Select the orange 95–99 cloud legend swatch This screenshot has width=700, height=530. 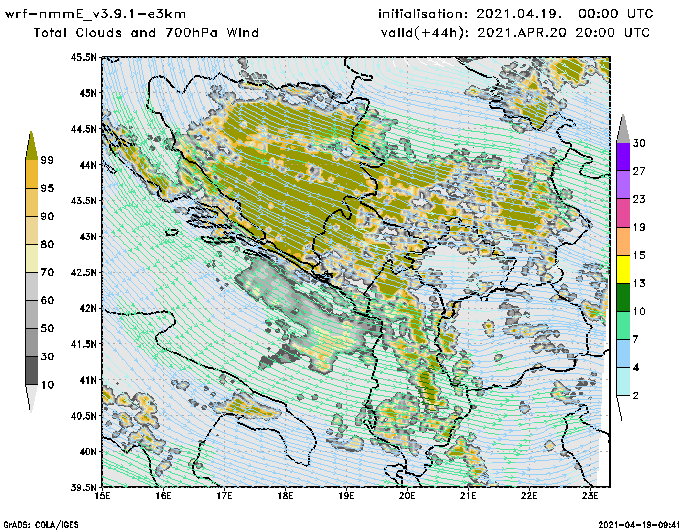31,174
